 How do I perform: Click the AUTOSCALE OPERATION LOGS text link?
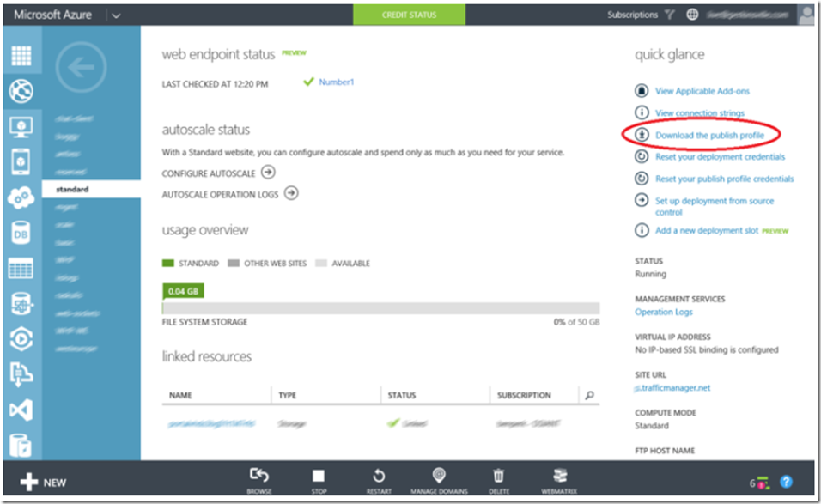click(x=220, y=195)
